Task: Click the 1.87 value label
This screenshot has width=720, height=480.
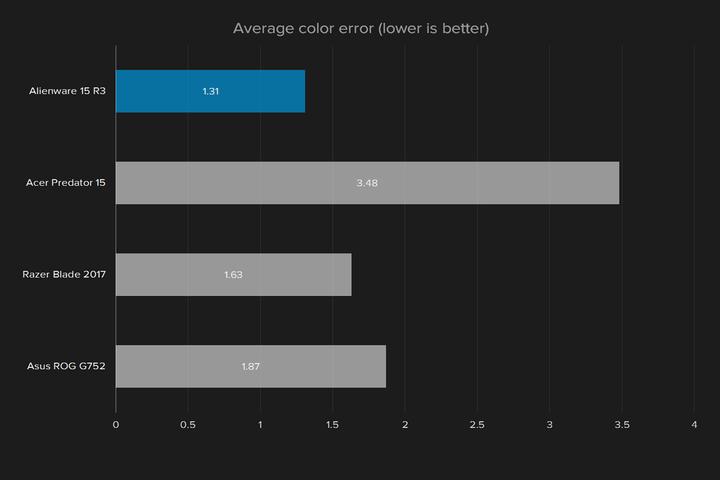Action: click(x=250, y=366)
